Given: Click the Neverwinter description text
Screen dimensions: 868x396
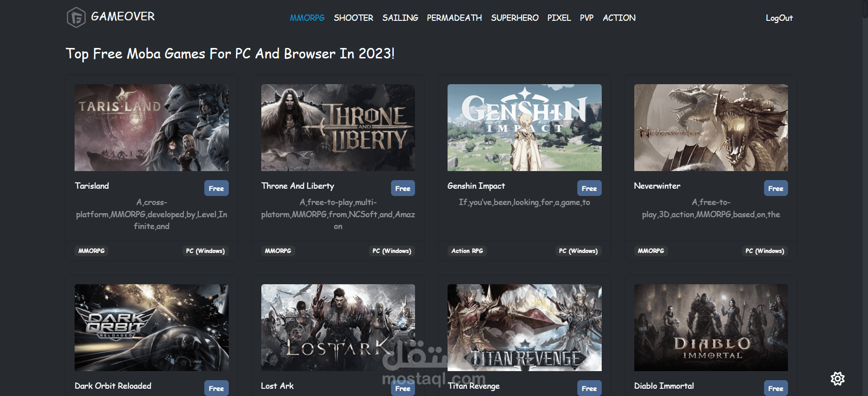Looking at the screenshot, I should [x=711, y=208].
